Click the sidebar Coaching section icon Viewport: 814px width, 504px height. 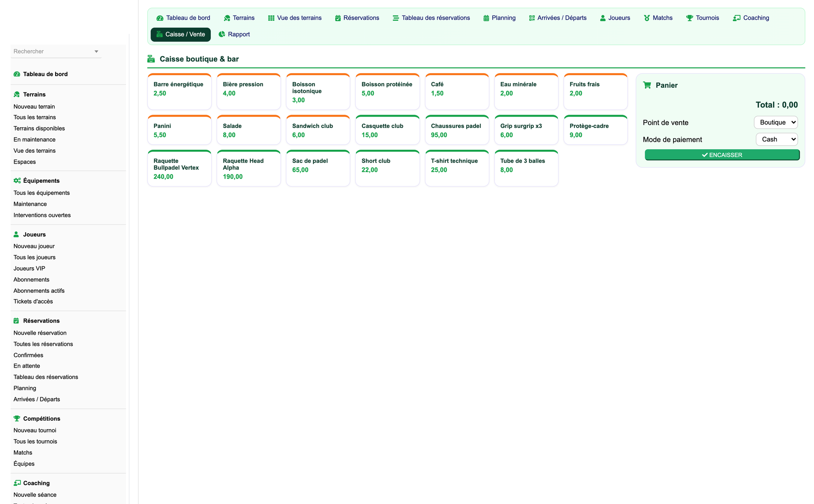17,483
